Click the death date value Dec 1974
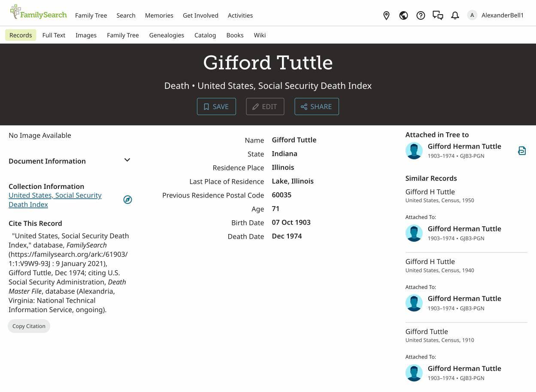Viewport: 536px width, 392px height. pos(287,236)
